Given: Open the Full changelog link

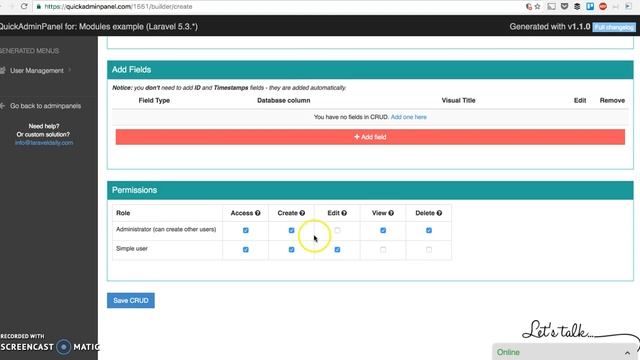Looking at the screenshot, I should point(614,27).
